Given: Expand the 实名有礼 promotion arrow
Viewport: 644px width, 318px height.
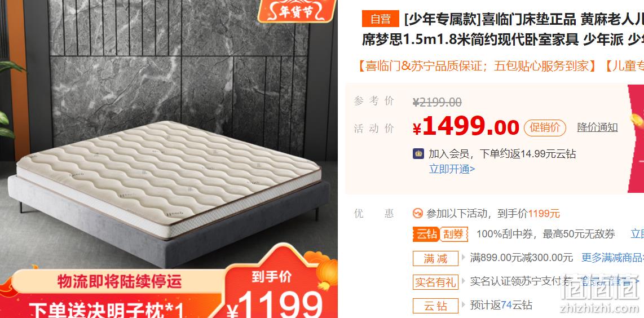Looking at the screenshot, I should (464, 281).
